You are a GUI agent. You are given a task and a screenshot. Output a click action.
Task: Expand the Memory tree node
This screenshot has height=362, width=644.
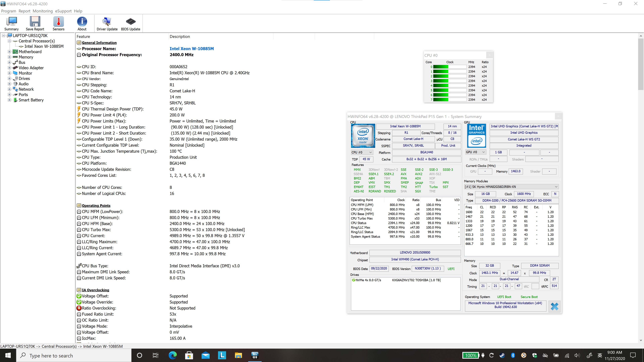pos(9,57)
